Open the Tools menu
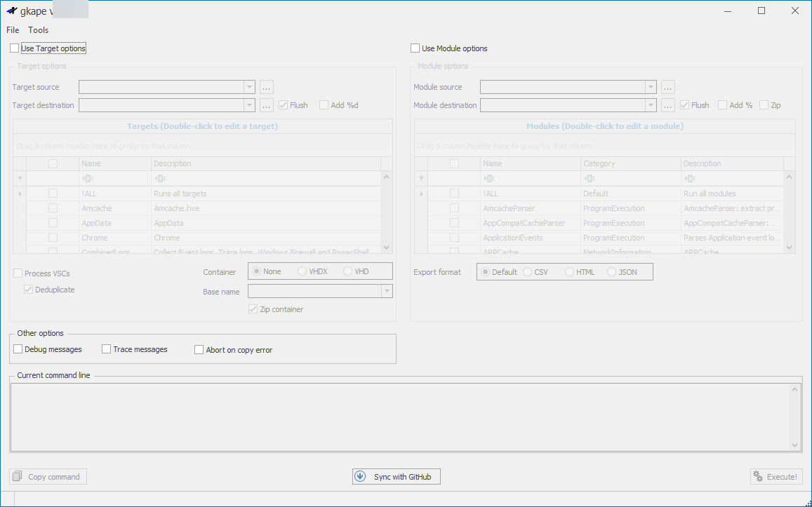Screen dimensions: 812x507 click(x=39, y=30)
